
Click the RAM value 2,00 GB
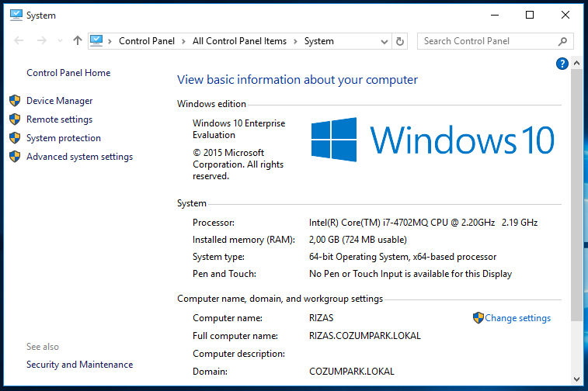point(358,240)
